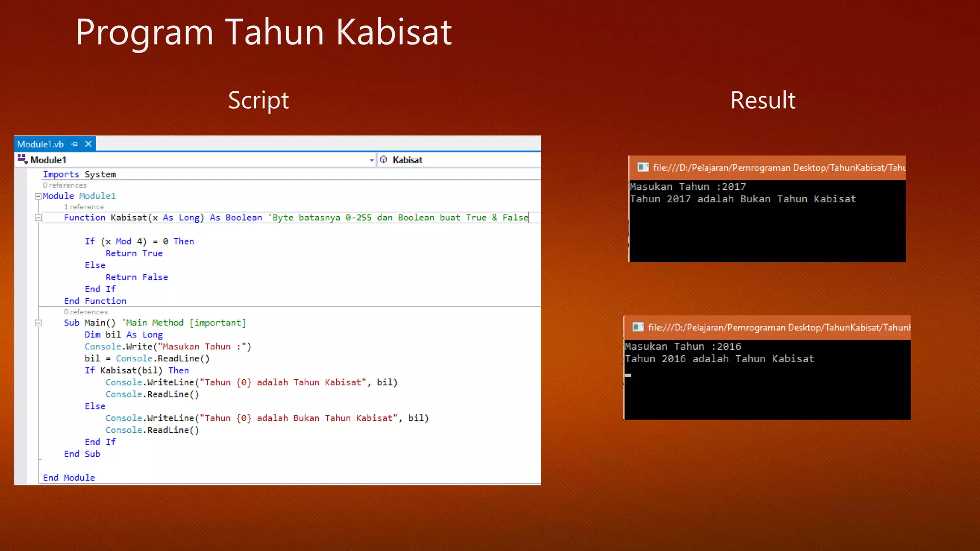Click the Module1 class icon in navigation bar

(22, 159)
